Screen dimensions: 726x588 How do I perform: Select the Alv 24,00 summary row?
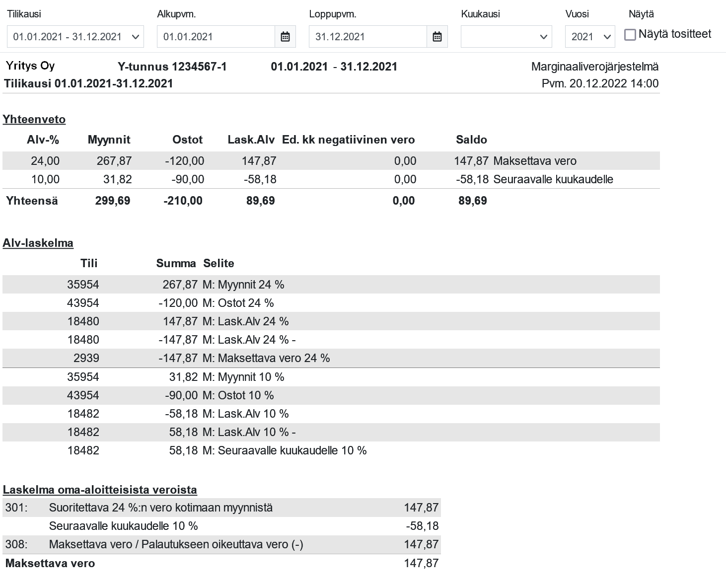331,161
